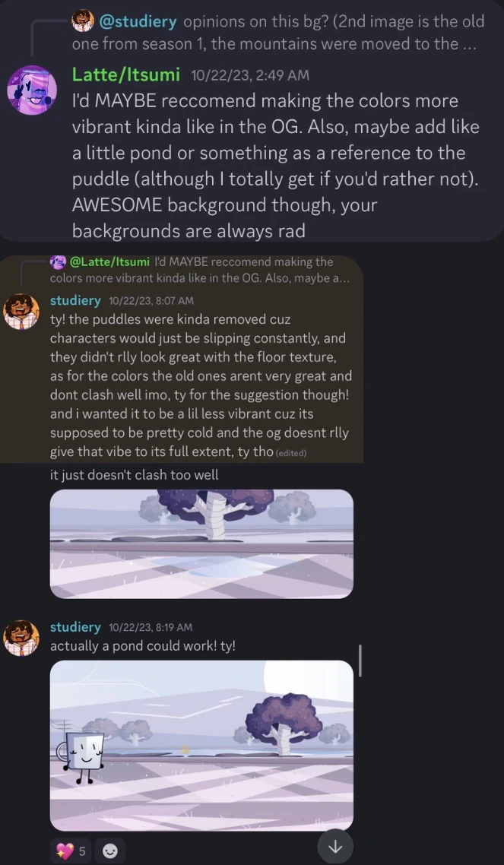504x865 pixels.
Task: Select the message 'actually a pond could work! ty!'
Action: click(x=143, y=646)
